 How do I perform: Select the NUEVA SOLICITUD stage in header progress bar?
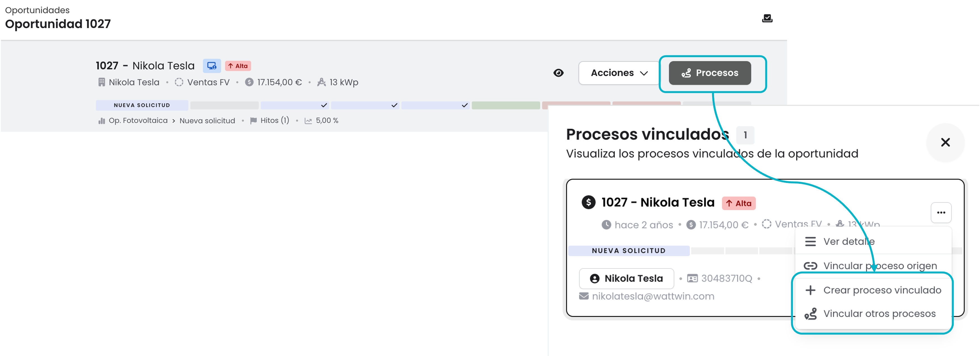pos(142,105)
